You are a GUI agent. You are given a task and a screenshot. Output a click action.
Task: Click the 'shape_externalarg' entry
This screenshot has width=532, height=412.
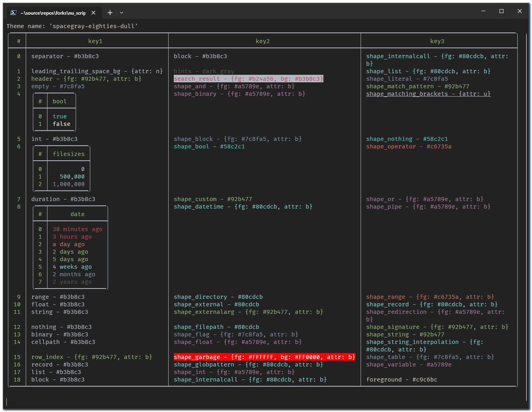point(249,312)
